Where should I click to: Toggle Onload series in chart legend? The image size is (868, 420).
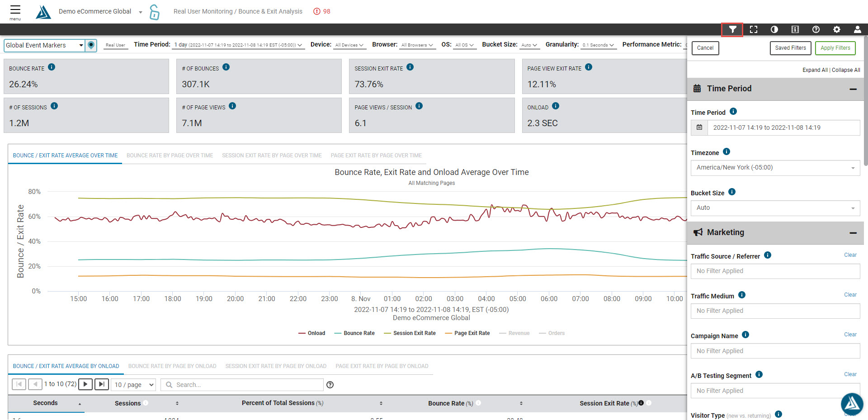click(312, 333)
